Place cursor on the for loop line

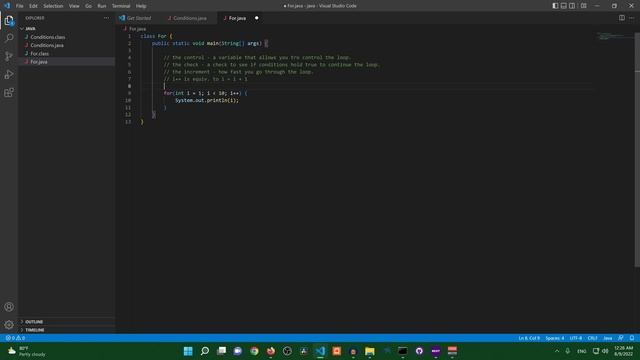(205, 93)
